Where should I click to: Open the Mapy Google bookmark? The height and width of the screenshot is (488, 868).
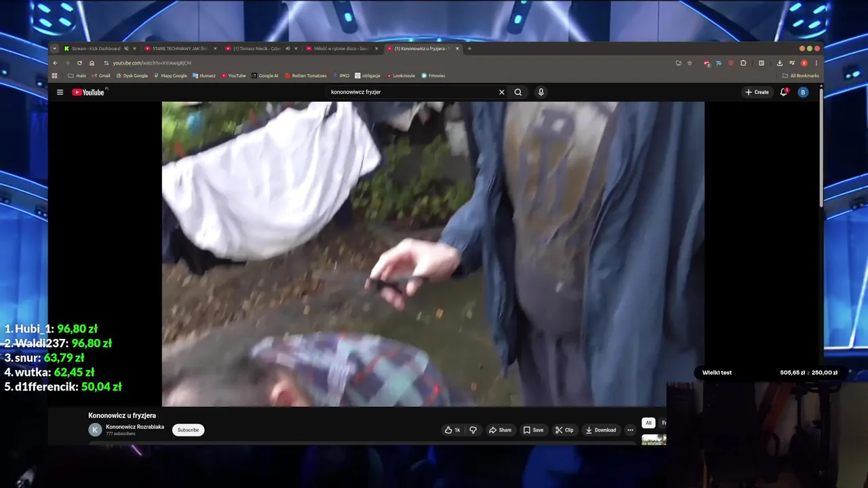pyautogui.click(x=170, y=76)
